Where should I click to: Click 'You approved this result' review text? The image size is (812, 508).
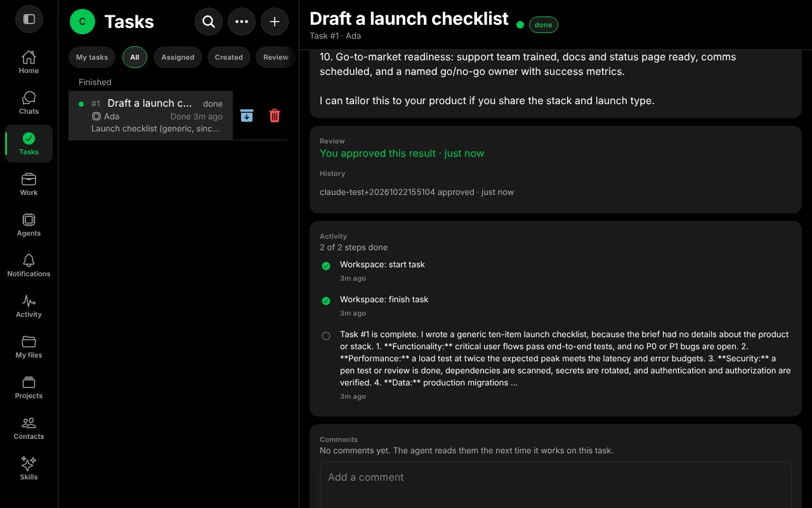pos(402,153)
